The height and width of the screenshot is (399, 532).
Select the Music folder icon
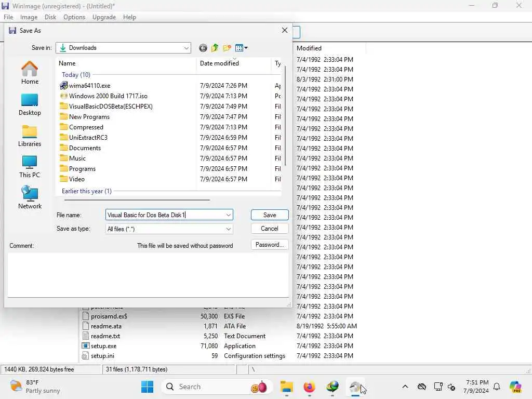point(63,158)
